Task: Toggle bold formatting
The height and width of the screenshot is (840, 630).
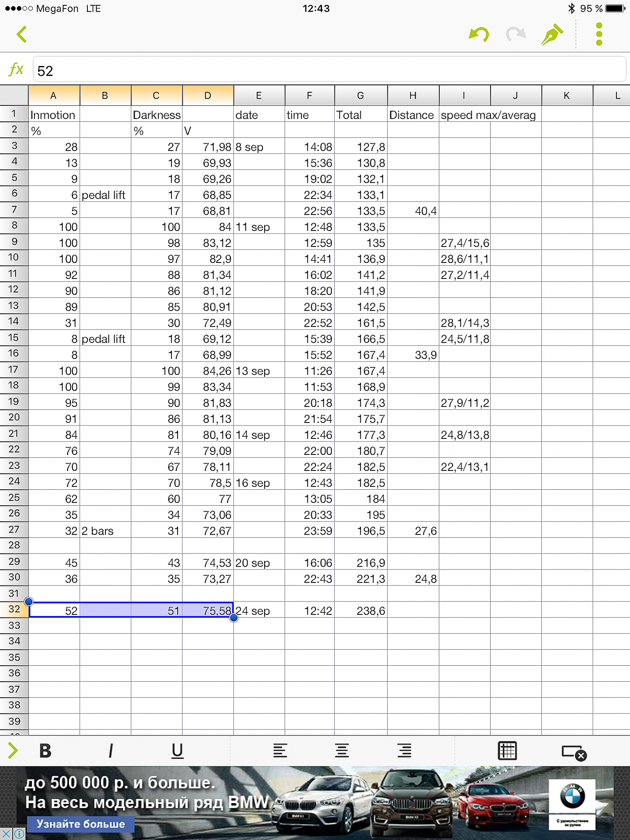Action: 45,751
